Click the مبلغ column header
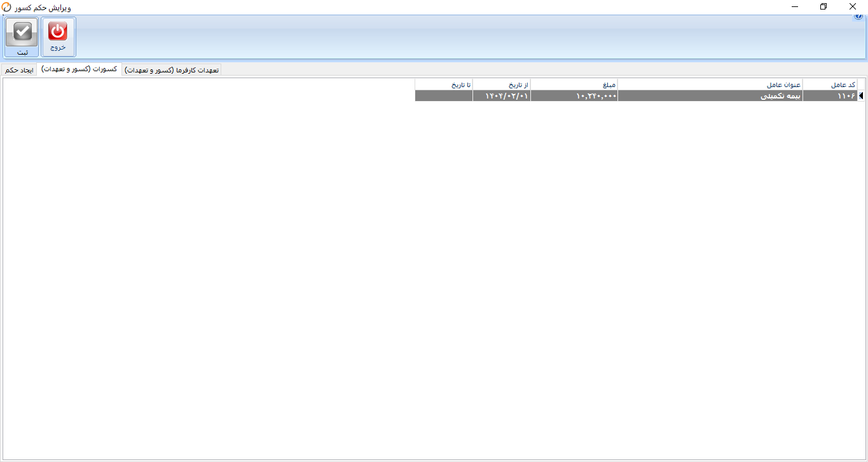 (574, 85)
